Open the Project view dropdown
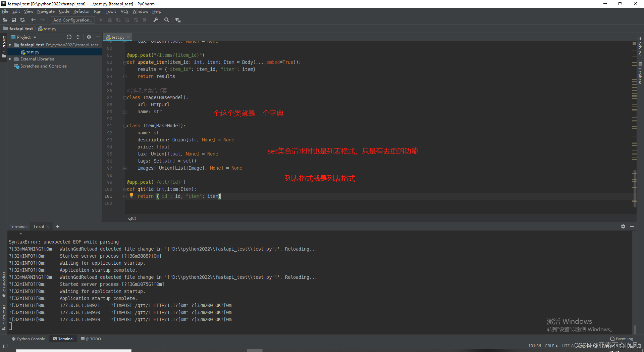Image resolution: width=644 pixels, height=352 pixels. [23, 37]
